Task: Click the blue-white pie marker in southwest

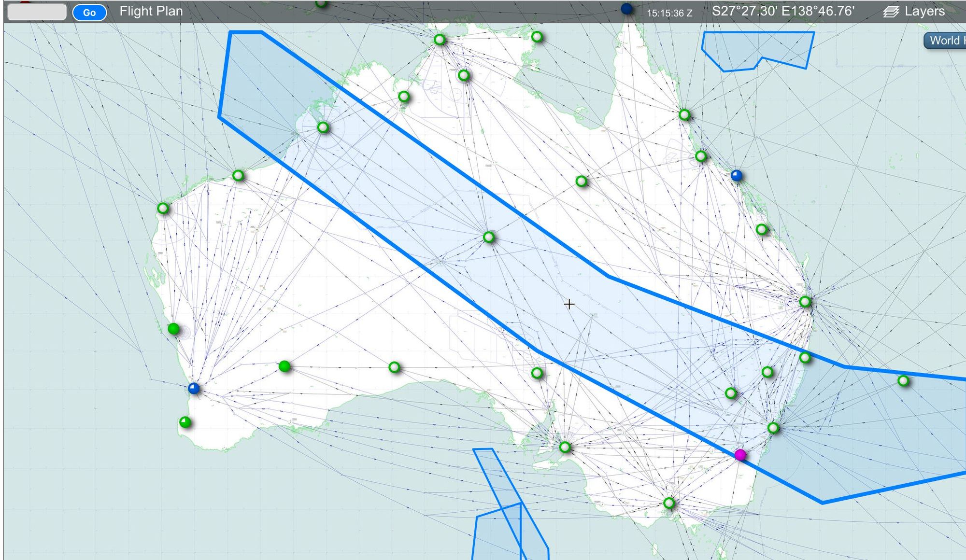Action: 194,388
